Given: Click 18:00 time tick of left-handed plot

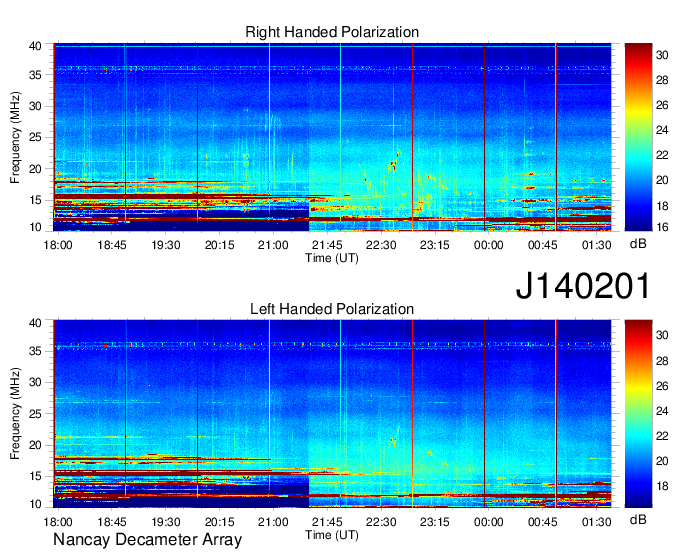Looking at the screenshot, I should pyautogui.click(x=58, y=522).
